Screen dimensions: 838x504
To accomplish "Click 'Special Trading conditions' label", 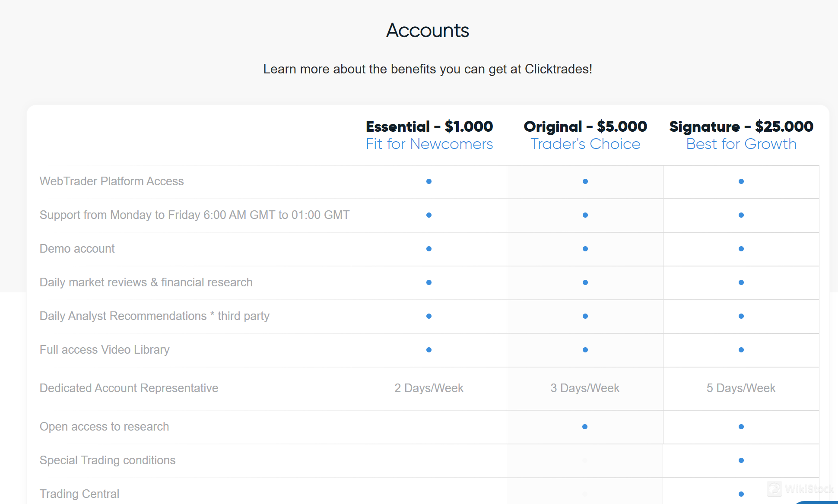I will coord(108,460).
